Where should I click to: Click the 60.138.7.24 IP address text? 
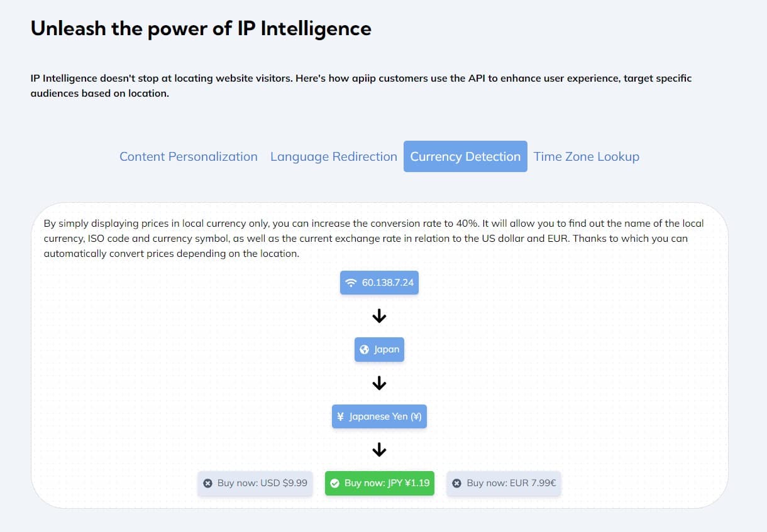tap(388, 283)
